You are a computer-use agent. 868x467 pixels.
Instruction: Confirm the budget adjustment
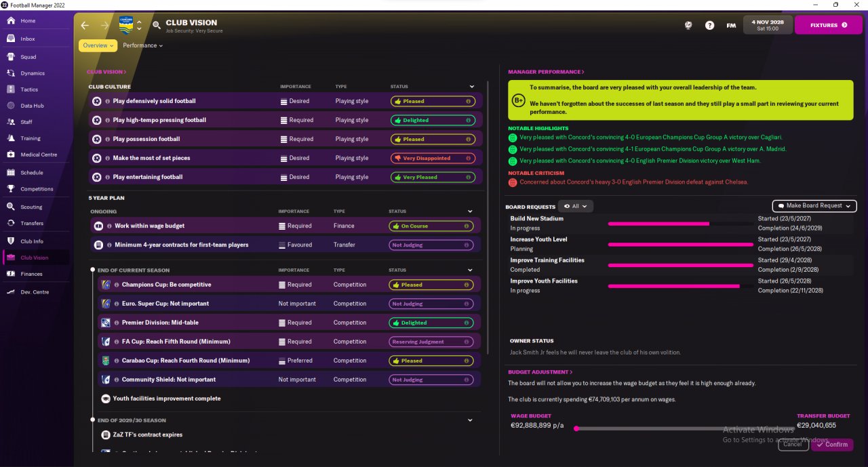tap(832, 445)
